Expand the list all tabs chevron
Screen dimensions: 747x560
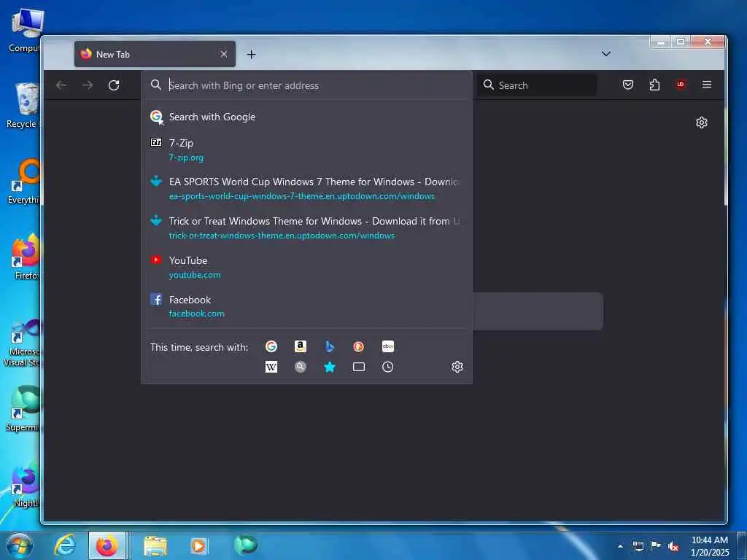pyautogui.click(x=606, y=54)
